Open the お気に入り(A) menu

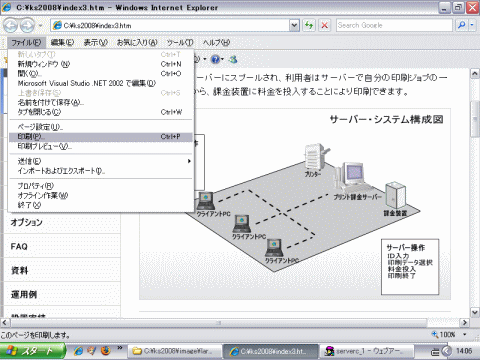pyautogui.click(x=137, y=42)
